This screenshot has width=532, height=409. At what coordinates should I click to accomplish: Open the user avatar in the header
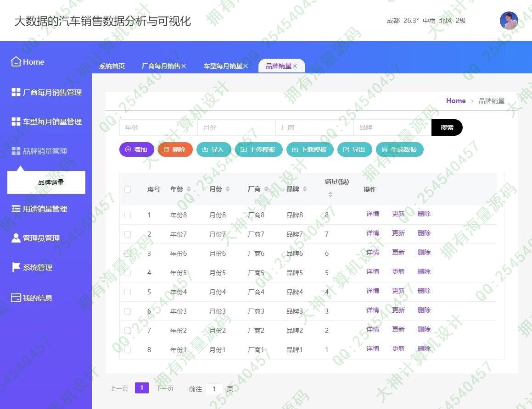click(509, 21)
